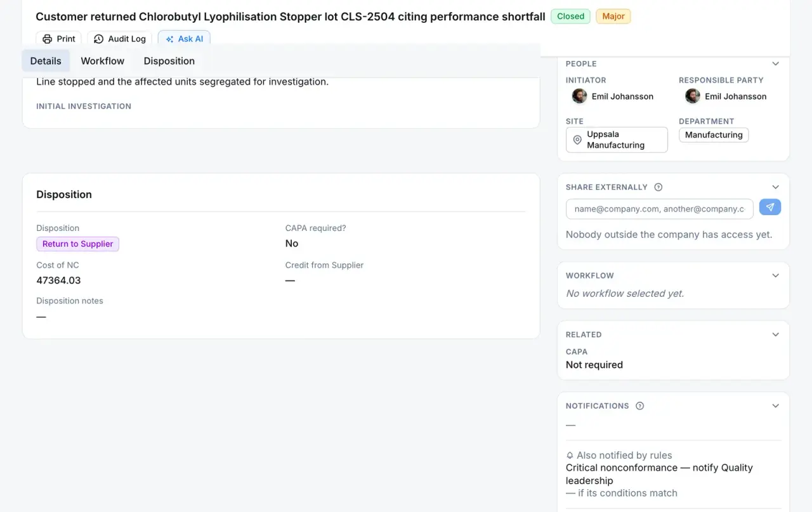Click the Credit from Supplier label
The width and height of the screenshot is (812, 512).
(x=324, y=265)
